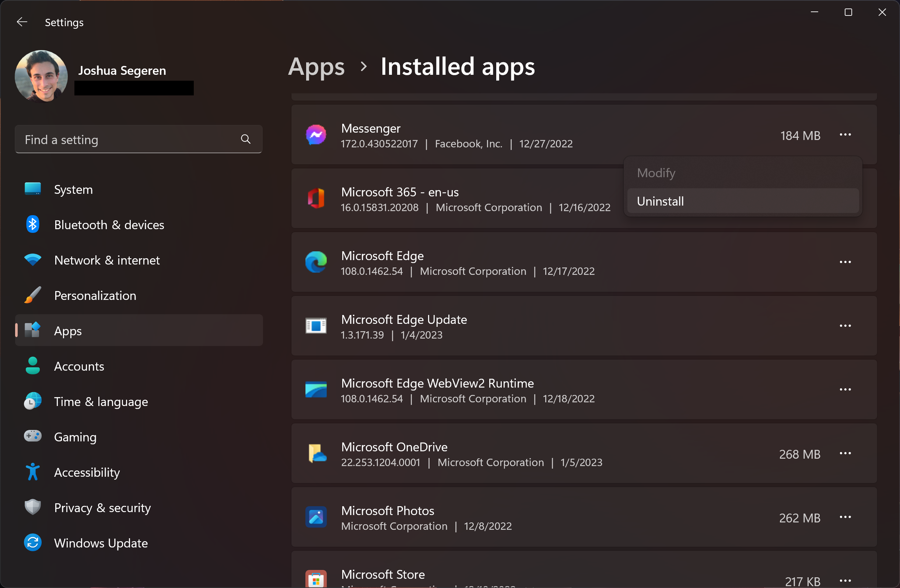Image resolution: width=900 pixels, height=588 pixels.
Task: Click the disabled Modify menu entry
Action: pyautogui.click(x=743, y=173)
